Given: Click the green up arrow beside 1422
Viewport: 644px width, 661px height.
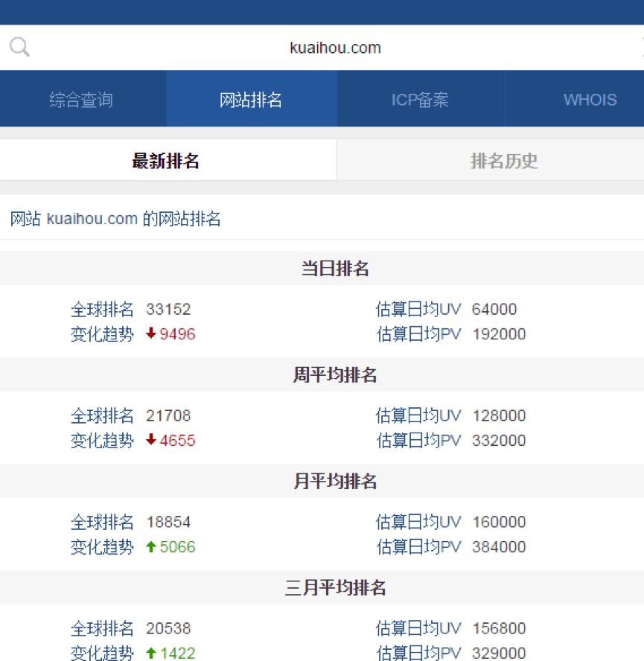Looking at the screenshot, I should (151, 653).
